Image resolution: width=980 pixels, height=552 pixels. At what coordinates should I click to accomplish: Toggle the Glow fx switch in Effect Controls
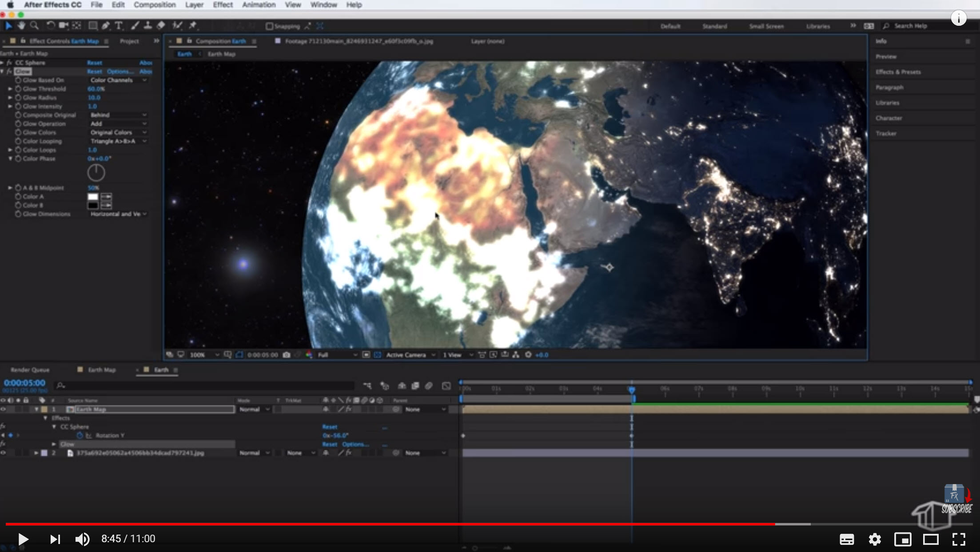[9, 71]
